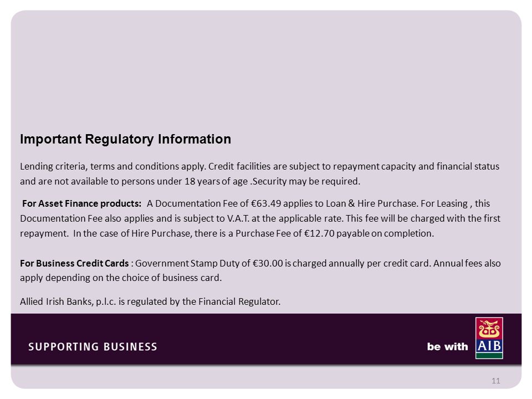
Task: Select the Important Regulatory Information heading
Action: (126, 139)
